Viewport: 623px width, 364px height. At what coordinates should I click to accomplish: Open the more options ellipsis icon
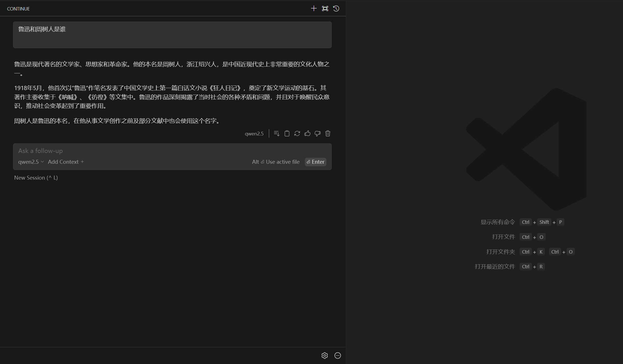[337, 356]
